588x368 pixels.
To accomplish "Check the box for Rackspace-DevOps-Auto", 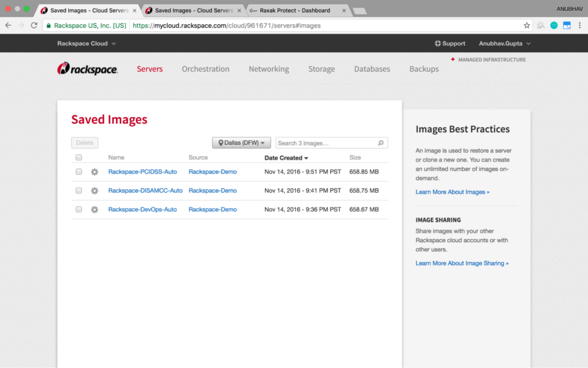I will tap(79, 209).
